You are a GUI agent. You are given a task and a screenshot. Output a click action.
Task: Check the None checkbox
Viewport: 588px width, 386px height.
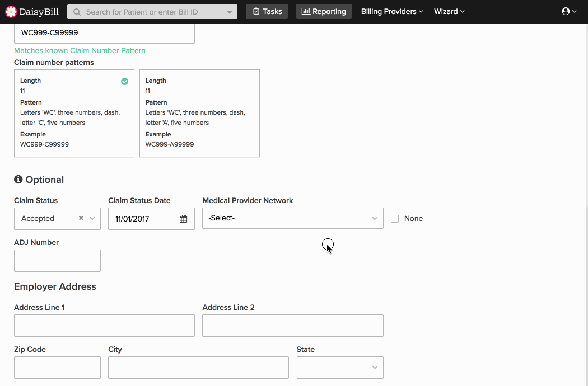click(395, 219)
